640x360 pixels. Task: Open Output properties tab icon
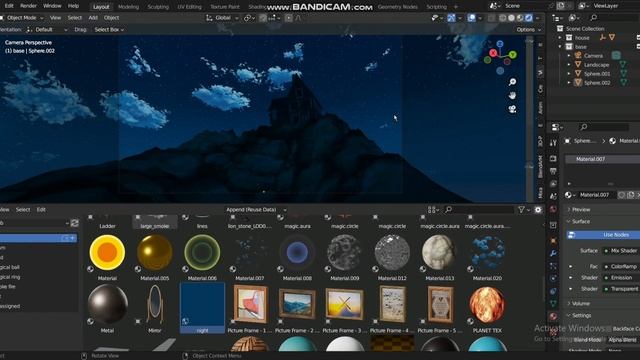[x=553, y=171]
